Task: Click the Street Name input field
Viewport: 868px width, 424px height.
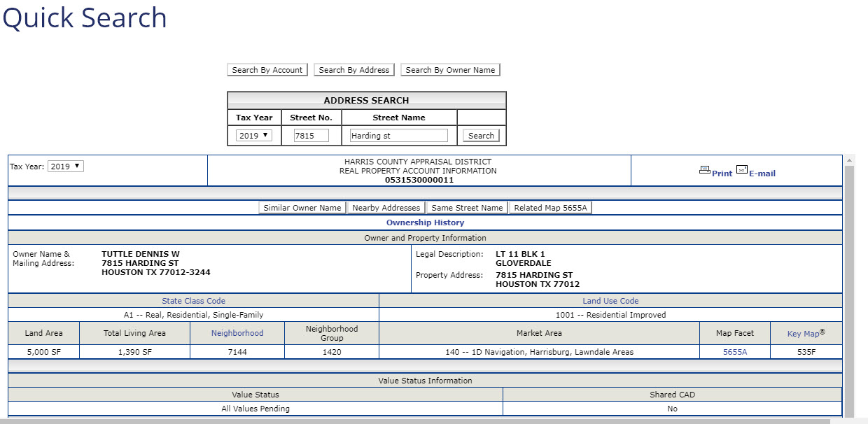Action: pyautogui.click(x=398, y=136)
